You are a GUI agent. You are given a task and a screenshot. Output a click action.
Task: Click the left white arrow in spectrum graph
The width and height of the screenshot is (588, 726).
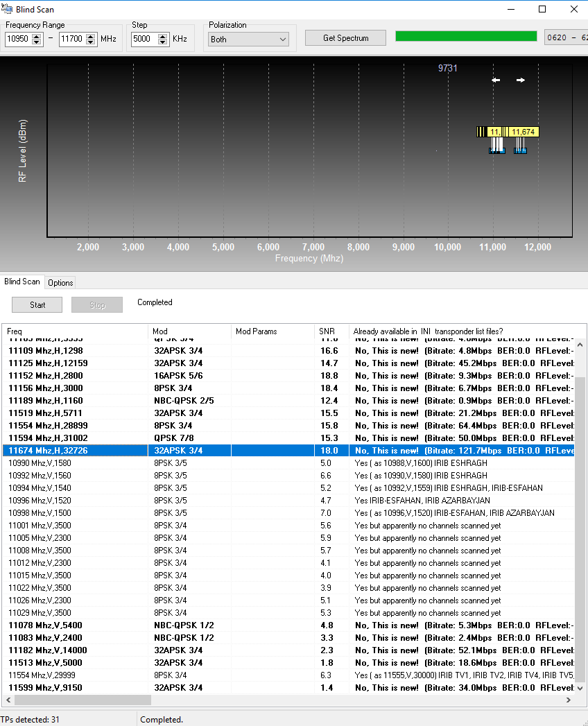[x=495, y=80]
